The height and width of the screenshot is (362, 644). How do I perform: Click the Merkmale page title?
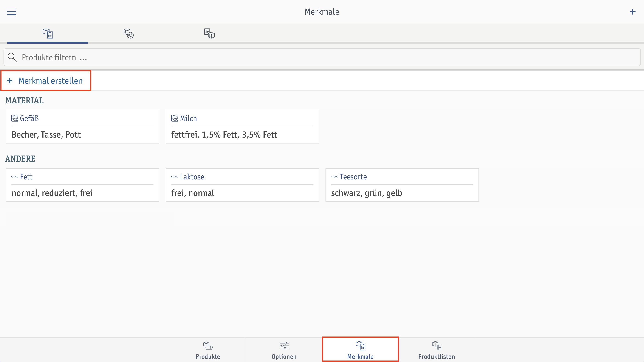tap(322, 12)
